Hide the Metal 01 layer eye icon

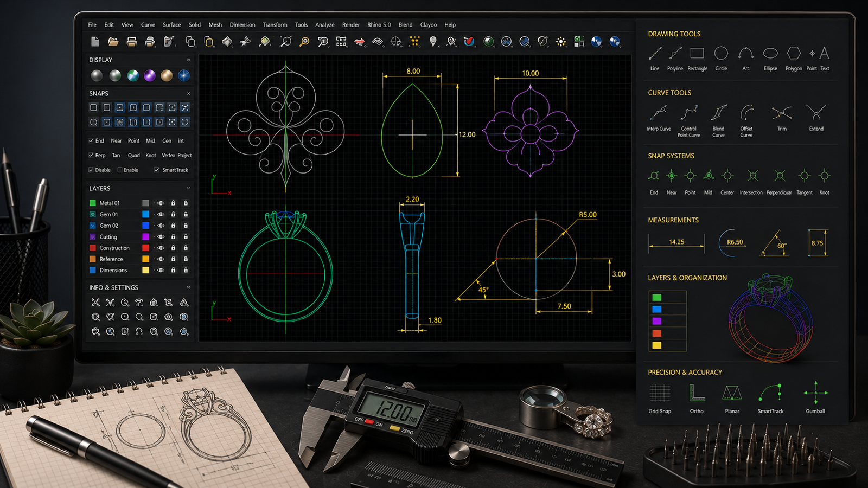(x=161, y=203)
